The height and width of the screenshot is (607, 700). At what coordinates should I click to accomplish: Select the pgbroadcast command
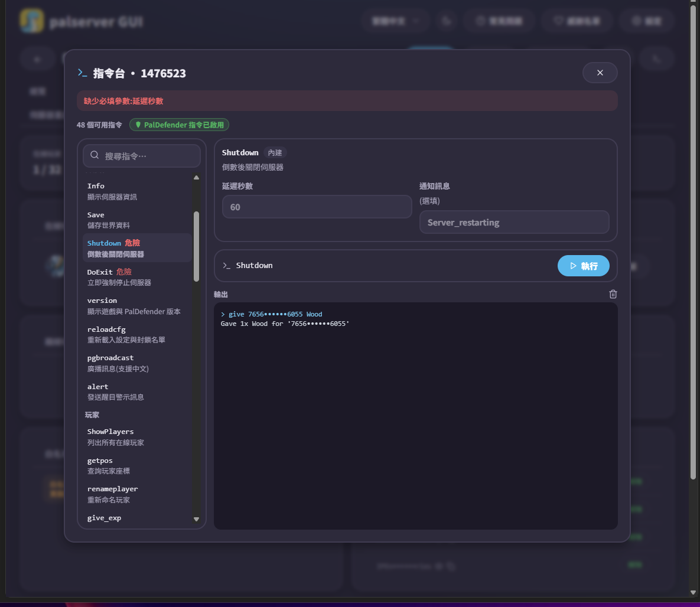pyautogui.click(x=138, y=363)
